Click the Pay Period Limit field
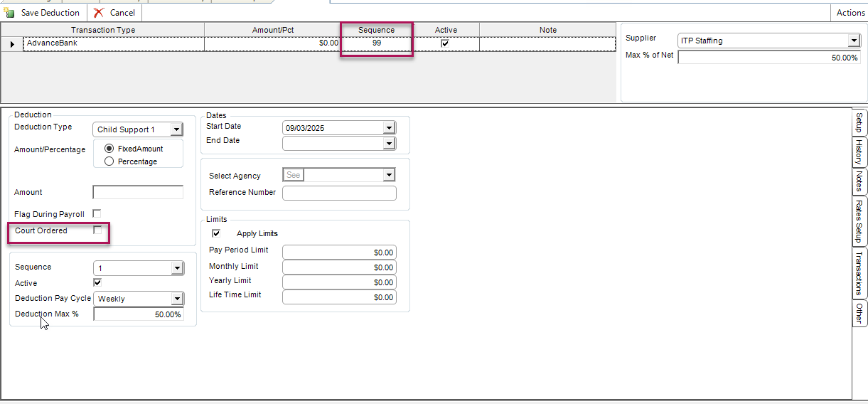This screenshot has height=404, width=868. [339, 253]
